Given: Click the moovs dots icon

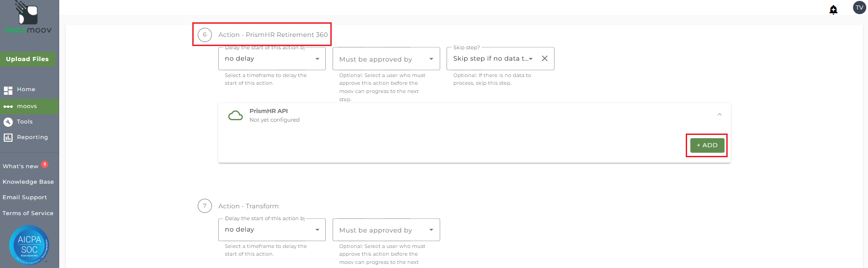Looking at the screenshot, I should pos(8,107).
